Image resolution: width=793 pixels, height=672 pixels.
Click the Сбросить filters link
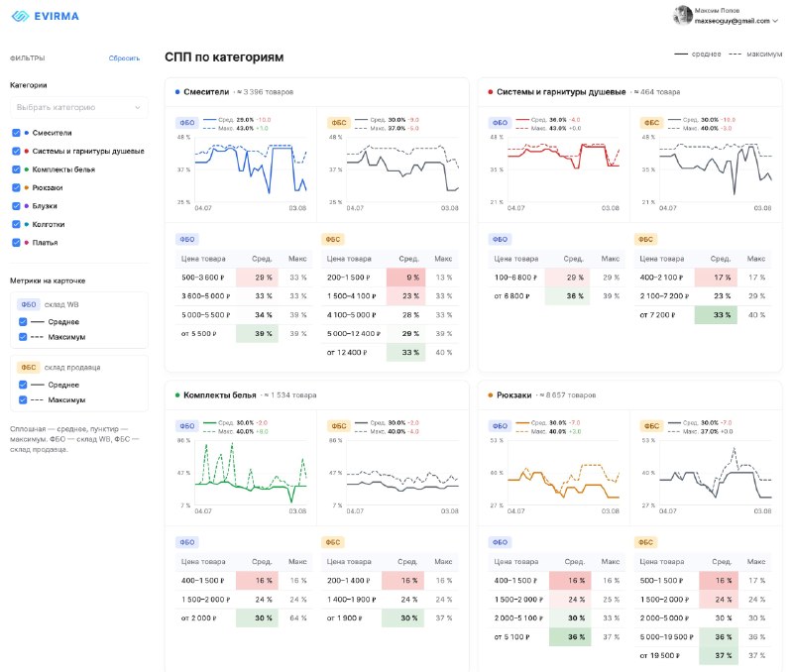pos(124,58)
